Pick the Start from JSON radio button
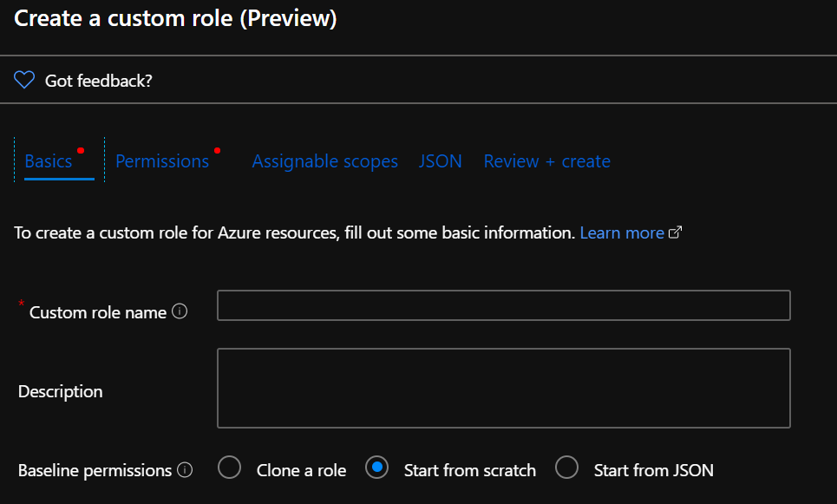This screenshot has width=837, height=504. (566, 468)
